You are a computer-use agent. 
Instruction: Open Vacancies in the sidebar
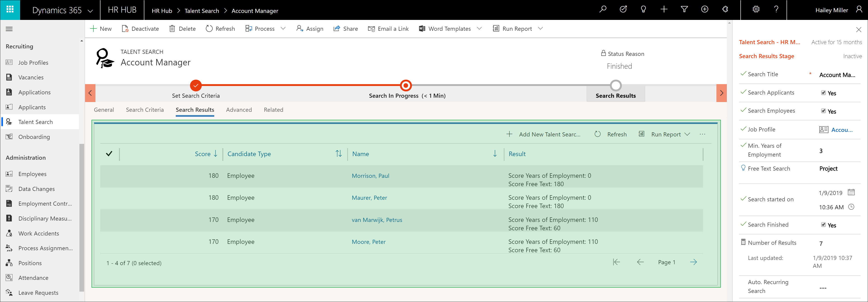31,78
